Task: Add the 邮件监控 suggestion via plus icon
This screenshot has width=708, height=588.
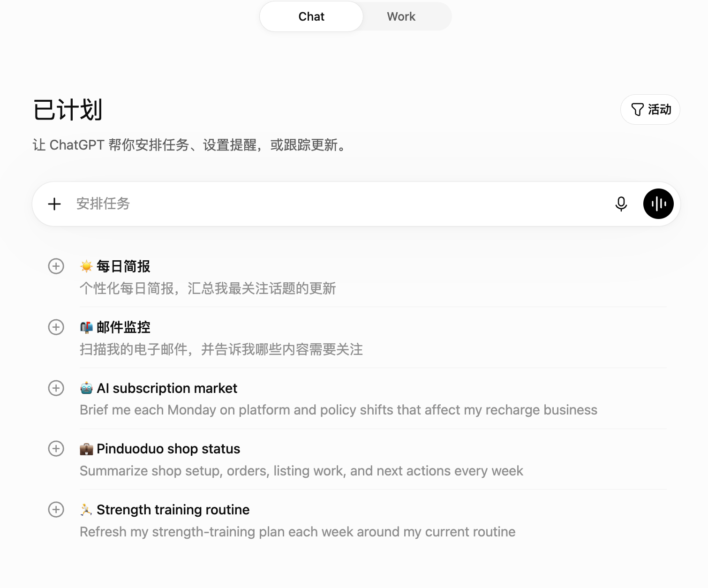Action: click(56, 327)
